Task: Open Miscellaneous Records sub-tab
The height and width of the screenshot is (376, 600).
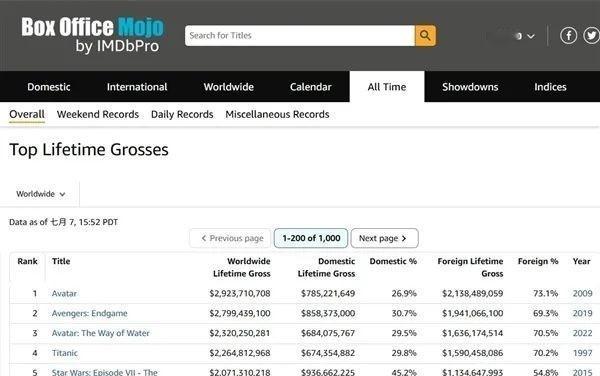Action: pos(277,114)
